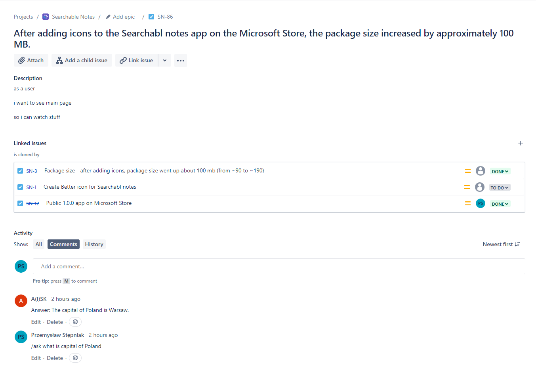The height and width of the screenshot is (392, 536).
Task: Toggle the Newest first sort order
Action: (x=501, y=244)
